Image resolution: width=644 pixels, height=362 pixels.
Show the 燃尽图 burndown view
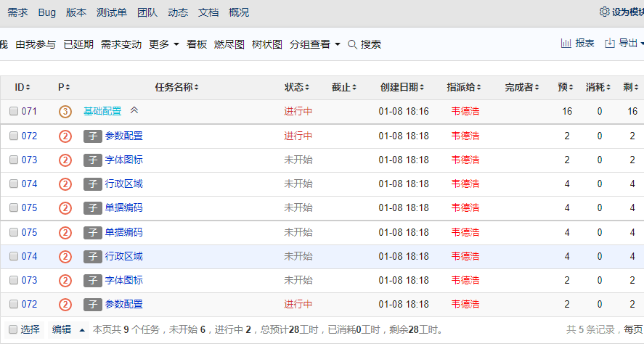click(x=229, y=44)
